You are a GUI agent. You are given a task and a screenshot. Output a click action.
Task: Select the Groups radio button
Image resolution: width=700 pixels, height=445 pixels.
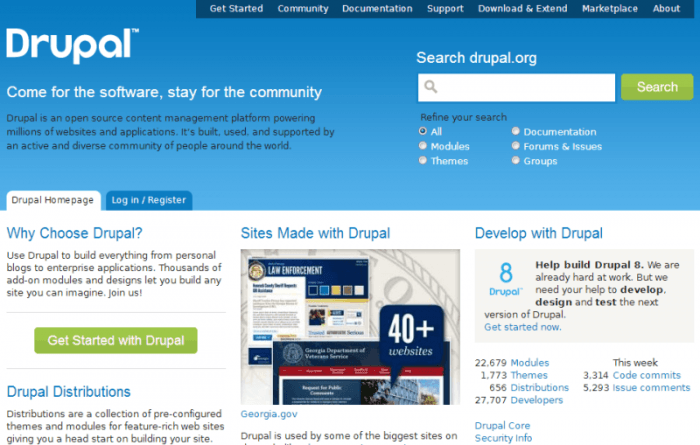pos(516,160)
